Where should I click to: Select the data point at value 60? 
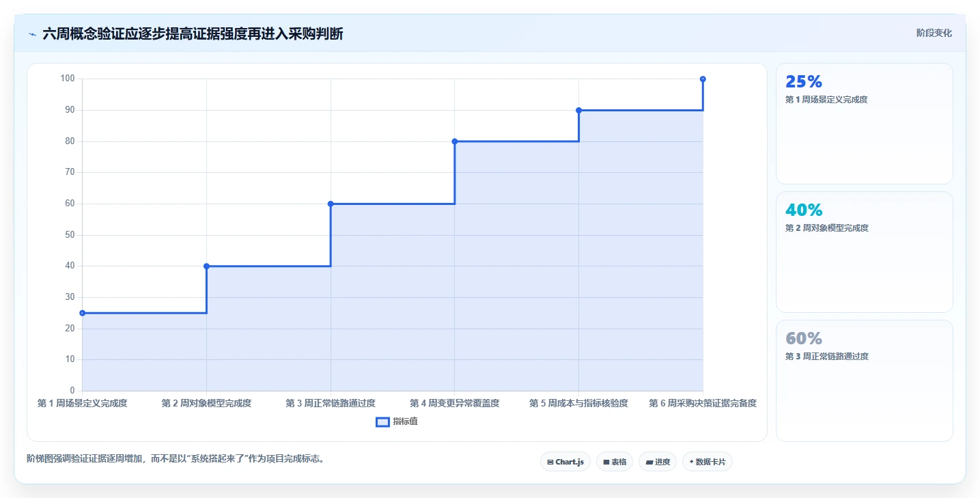pos(331,204)
